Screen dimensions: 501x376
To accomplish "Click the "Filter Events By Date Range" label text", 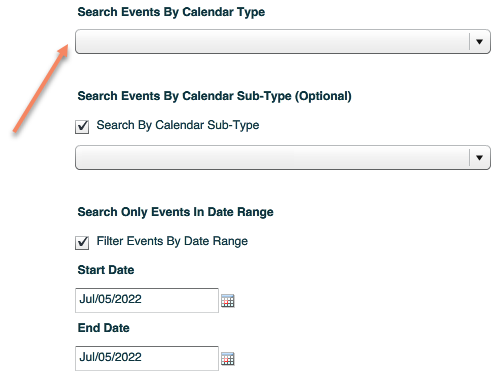I will [172, 241].
